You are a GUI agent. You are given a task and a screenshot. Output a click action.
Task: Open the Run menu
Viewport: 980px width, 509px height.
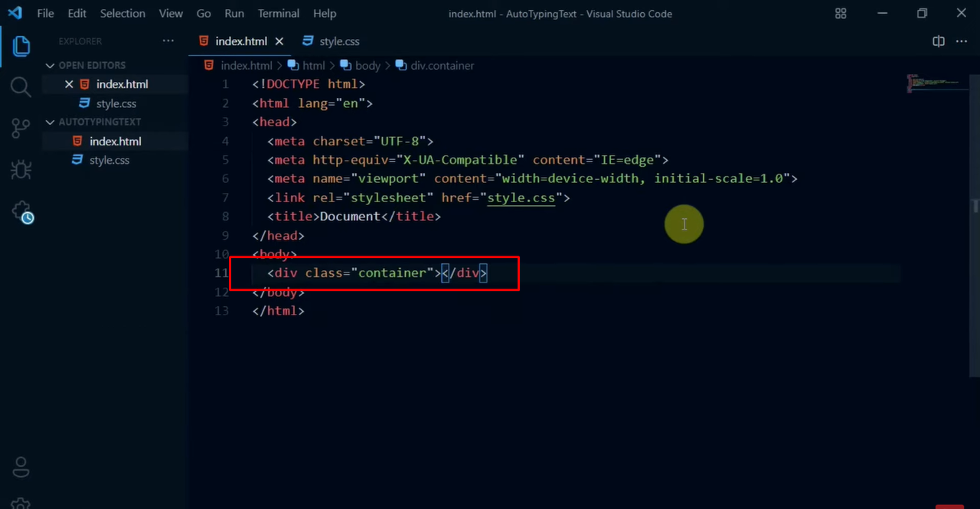pos(234,14)
